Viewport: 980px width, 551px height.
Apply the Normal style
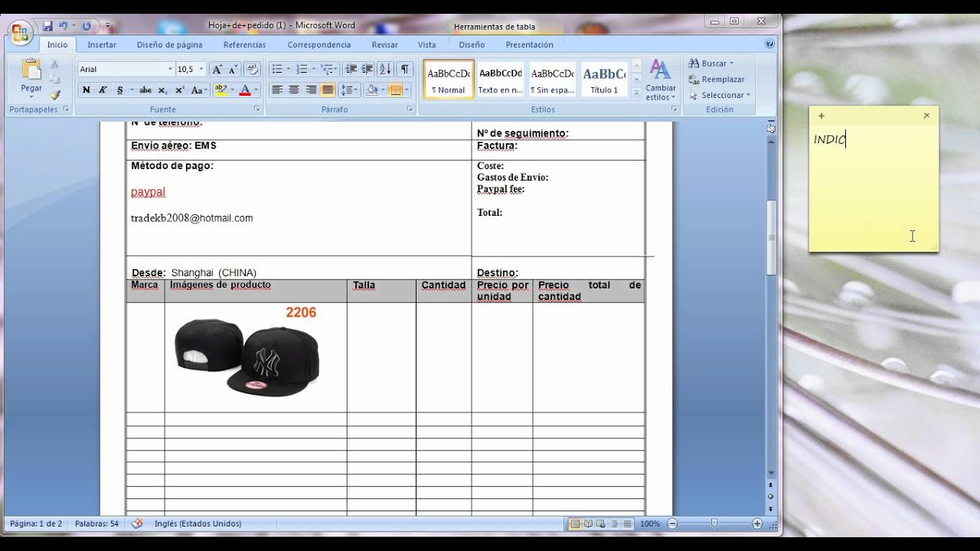pos(449,79)
